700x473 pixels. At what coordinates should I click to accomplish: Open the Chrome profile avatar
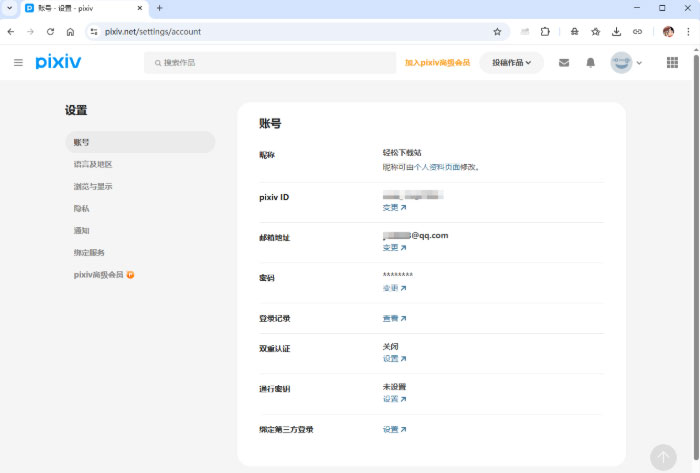pyautogui.click(x=668, y=32)
